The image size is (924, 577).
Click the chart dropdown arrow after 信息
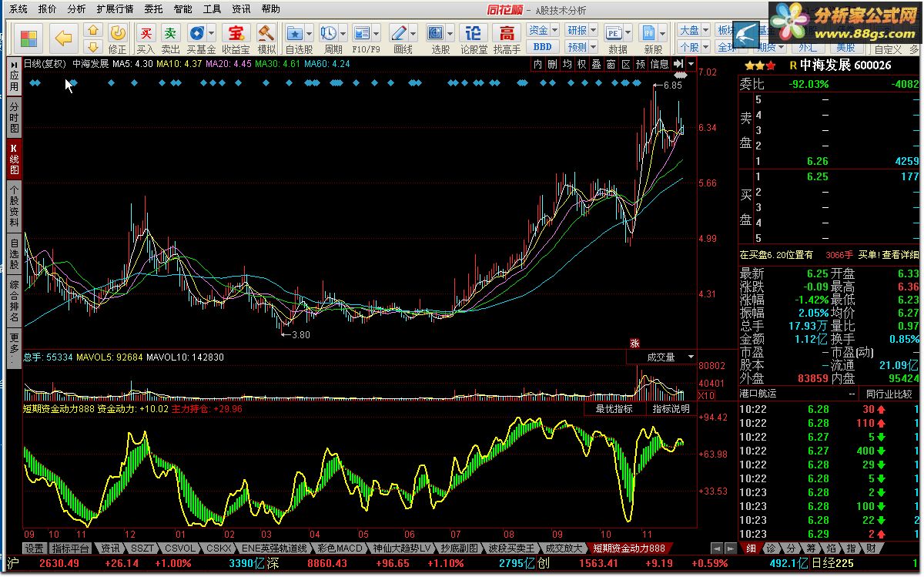[x=691, y=64]
